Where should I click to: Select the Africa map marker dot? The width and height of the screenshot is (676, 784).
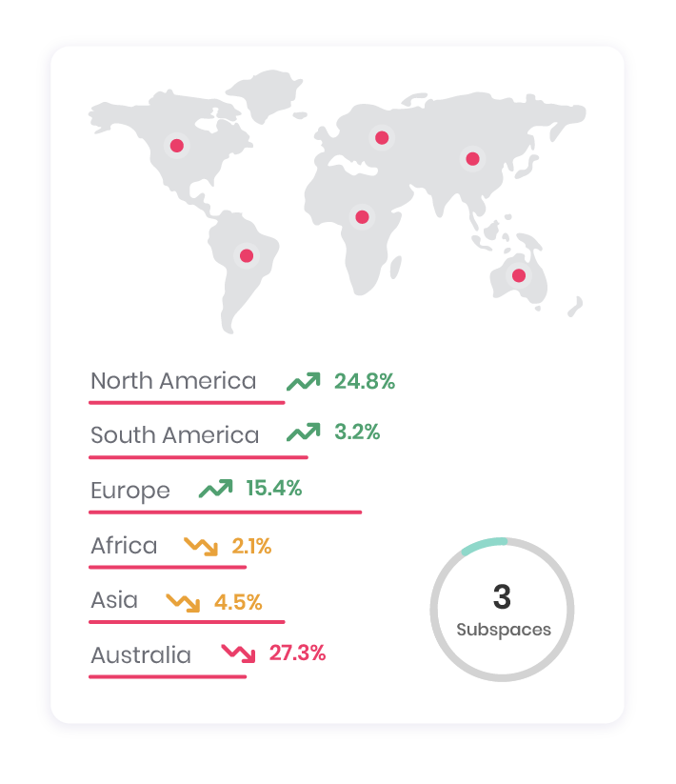[362, 216]
